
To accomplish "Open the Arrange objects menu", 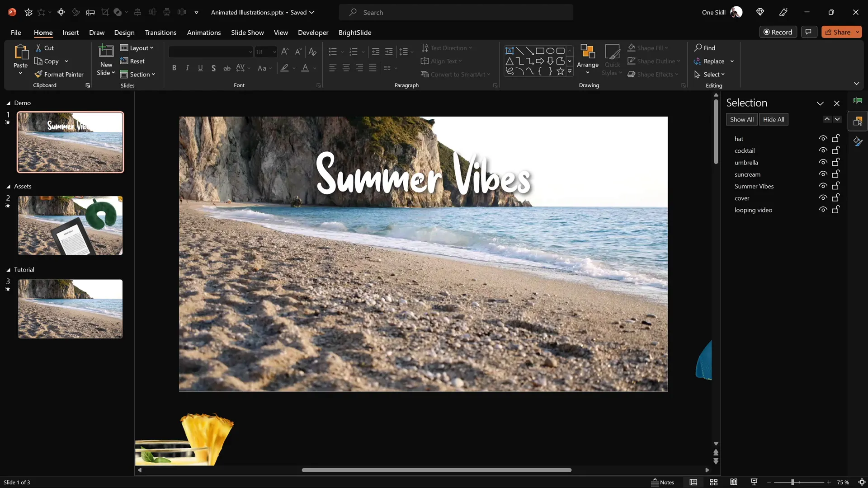I will [x=588, y=59].
